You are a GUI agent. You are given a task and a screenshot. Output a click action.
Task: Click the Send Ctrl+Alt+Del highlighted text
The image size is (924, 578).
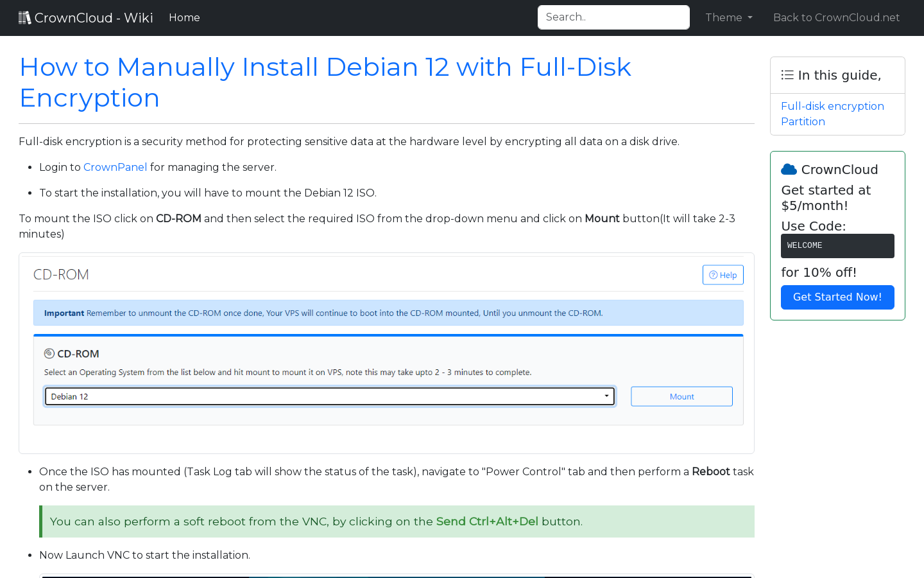click(x=487, y=521)
